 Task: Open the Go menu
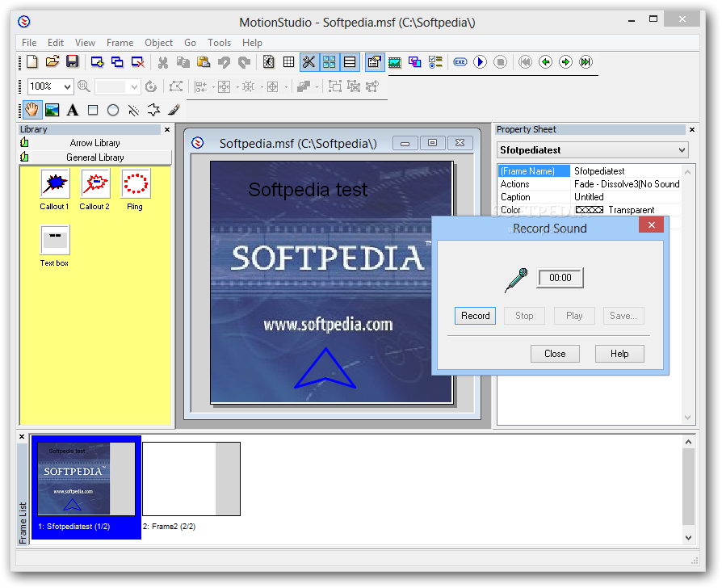[x=190, y=43]
